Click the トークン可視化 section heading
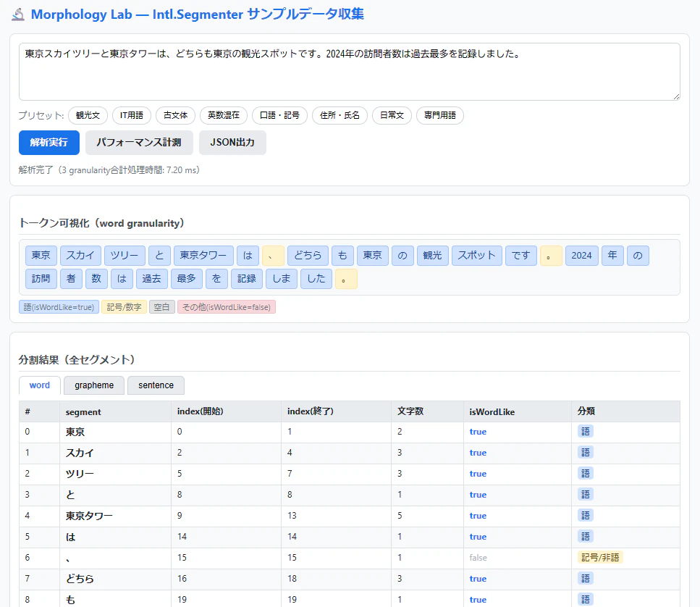 101,223
